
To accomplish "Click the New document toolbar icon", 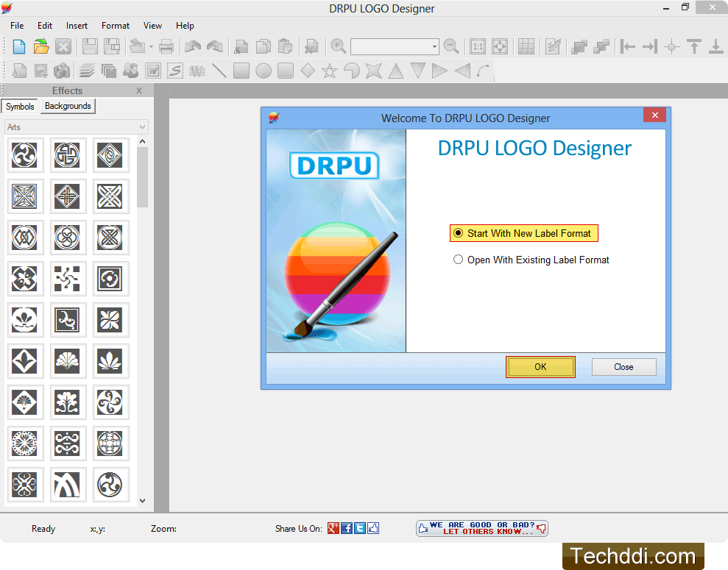I will click(19, 47).
